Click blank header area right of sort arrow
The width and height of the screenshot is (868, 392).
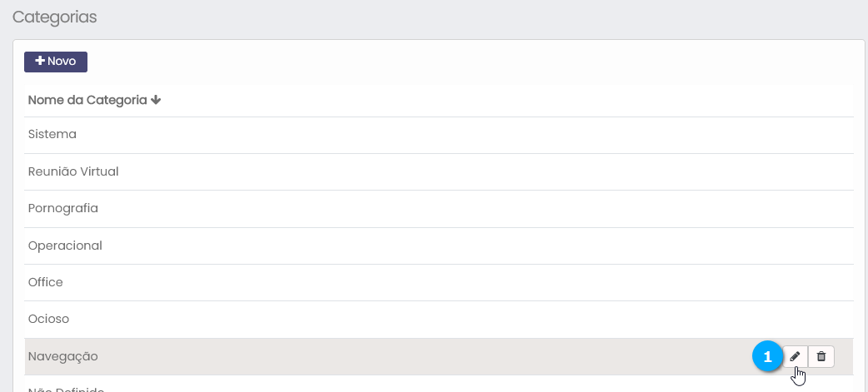coord(500,100)
